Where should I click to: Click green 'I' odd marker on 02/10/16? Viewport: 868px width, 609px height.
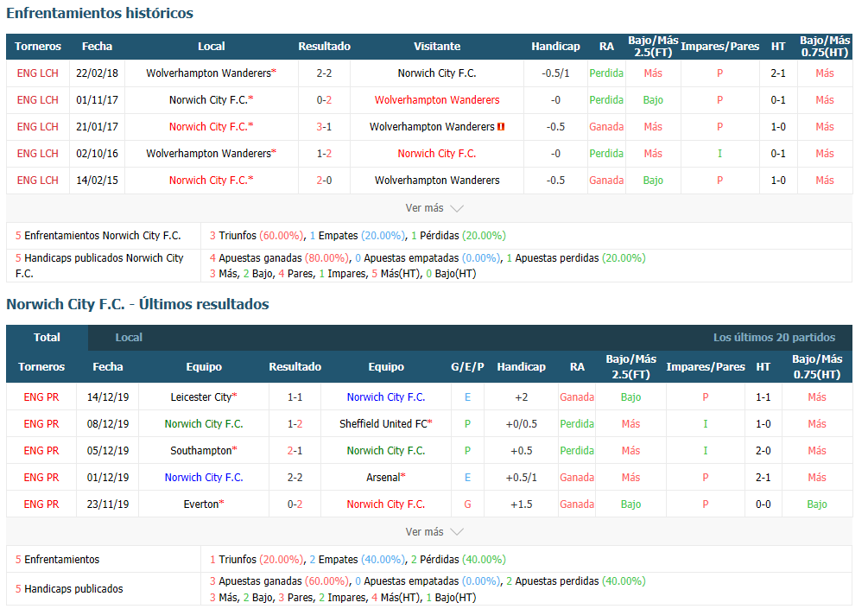[719, 154]
